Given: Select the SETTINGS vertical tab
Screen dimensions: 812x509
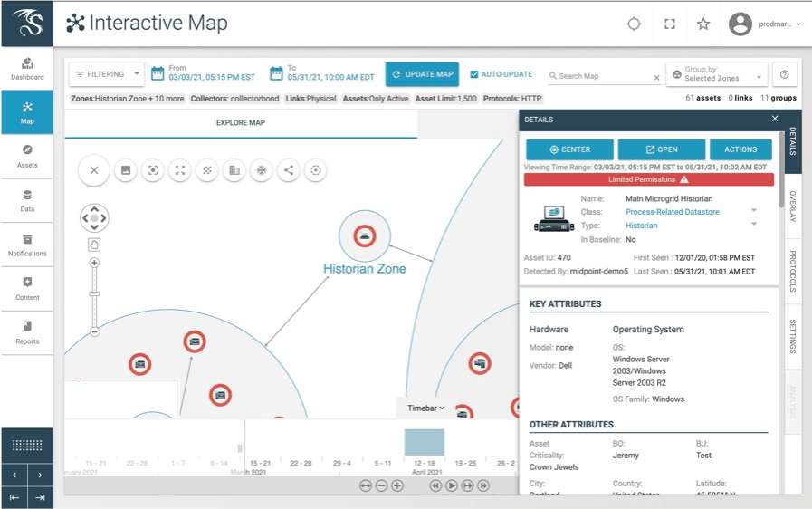Looking at the screenshot, I should [792, 336].
